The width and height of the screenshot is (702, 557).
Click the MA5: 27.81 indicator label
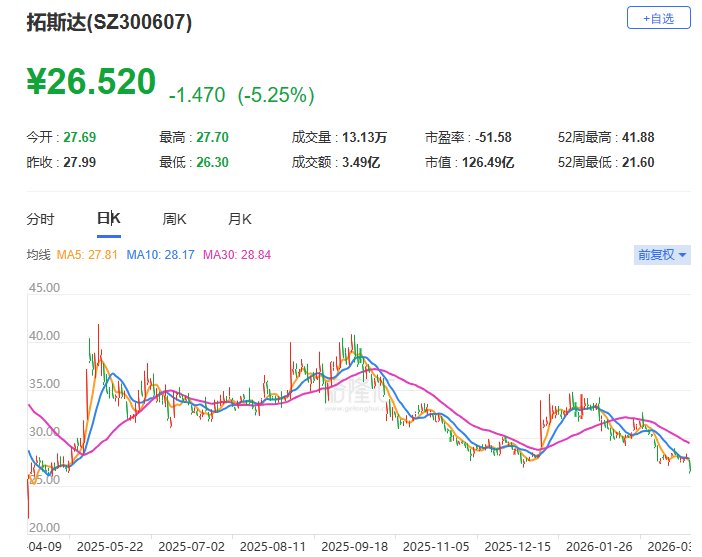point(89,255)
